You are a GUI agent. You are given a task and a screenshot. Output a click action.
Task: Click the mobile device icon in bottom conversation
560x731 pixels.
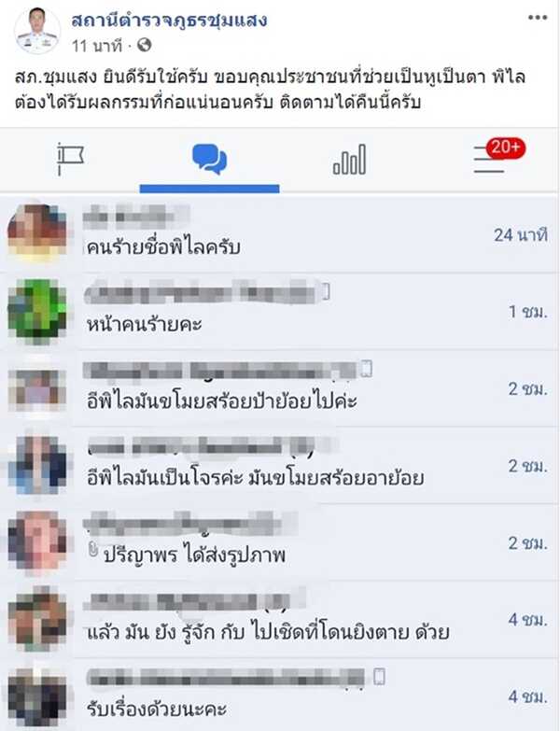click(x=379, y=676)
